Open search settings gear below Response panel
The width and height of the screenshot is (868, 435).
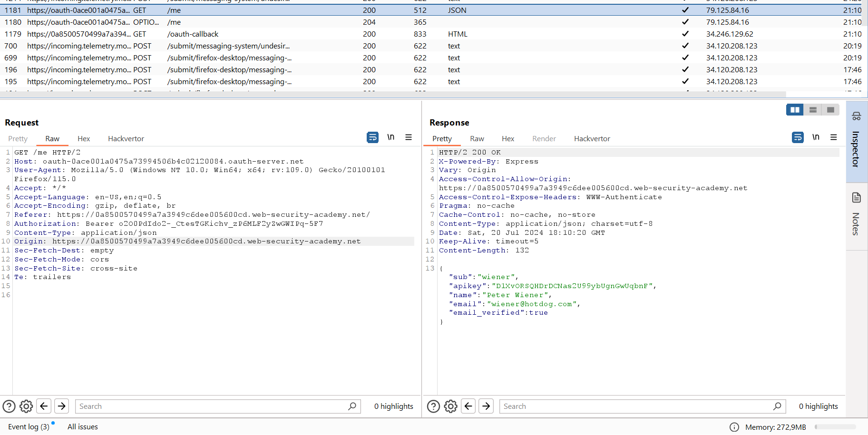[450, 406]
